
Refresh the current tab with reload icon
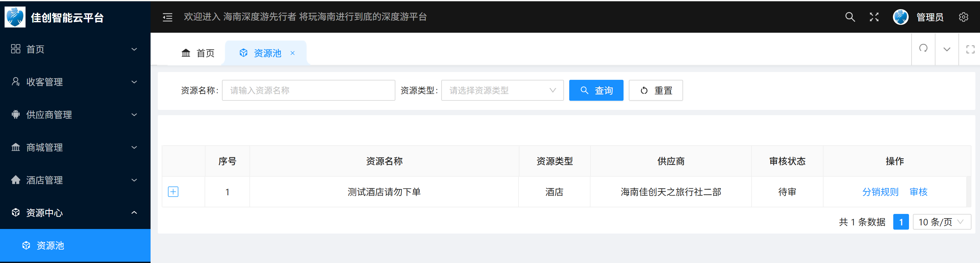coord(923,49)
